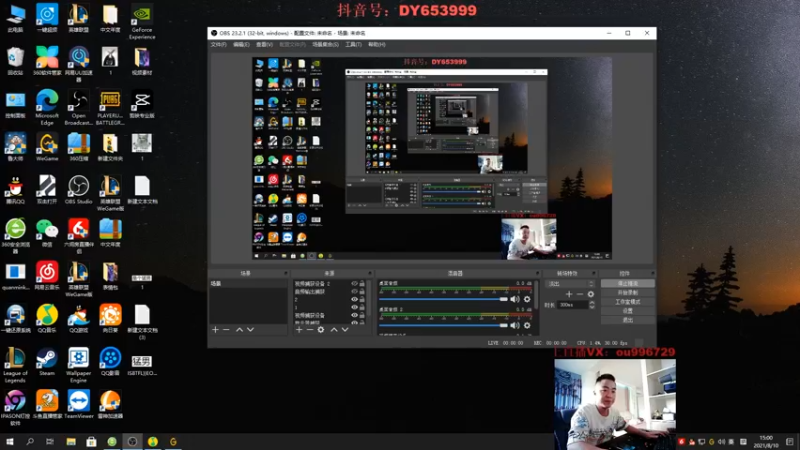This screenshot has width=800, height=450.
Task: Open the Windows Start menu
Action: [x=10, y=441]
